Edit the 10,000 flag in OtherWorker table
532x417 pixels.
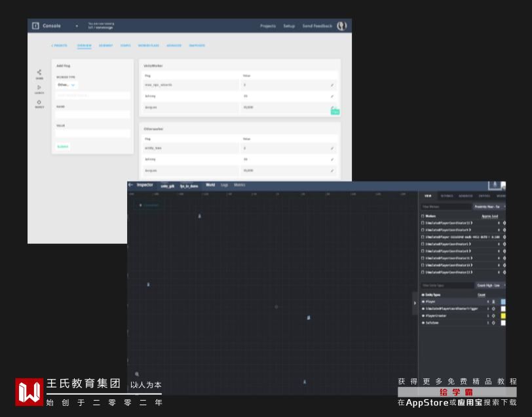(x=332, y=170)
